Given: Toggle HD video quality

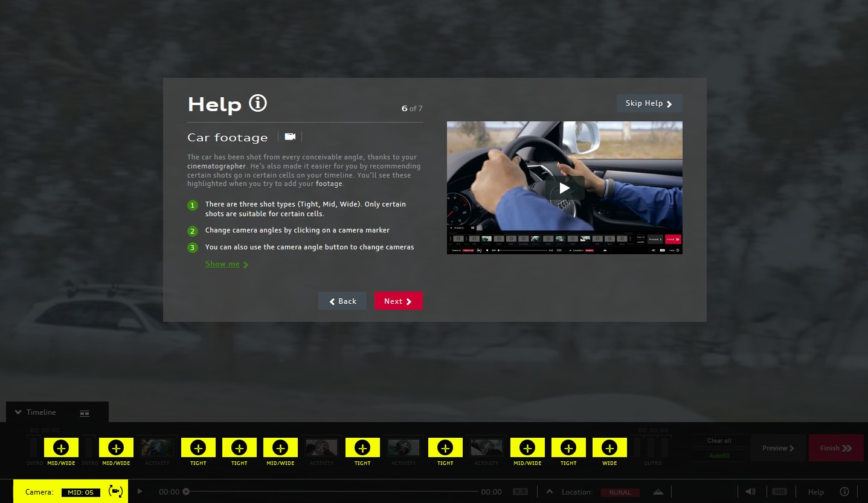Looking at the screenshot, I should 779,492.
